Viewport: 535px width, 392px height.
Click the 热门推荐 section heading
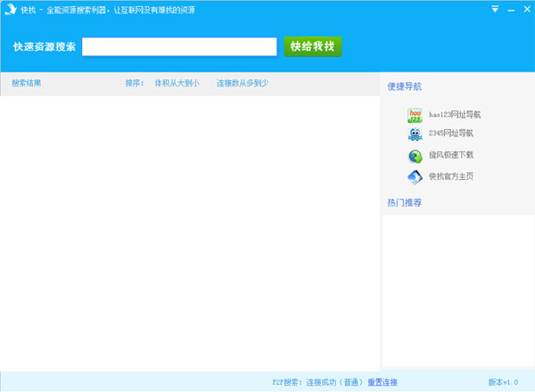(404, 203)
